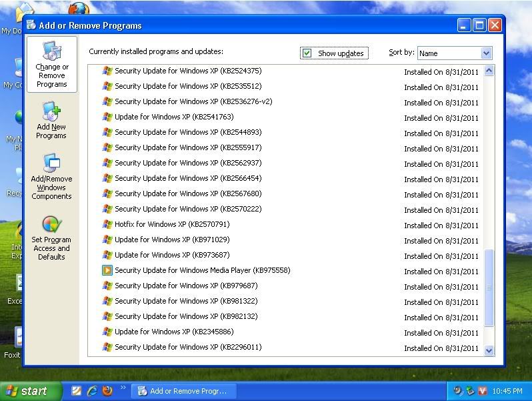The height and width of the screenshot is (401, 532).
Task: Click Windows Media Player icon for KB975558
Action: pos(107,270)
